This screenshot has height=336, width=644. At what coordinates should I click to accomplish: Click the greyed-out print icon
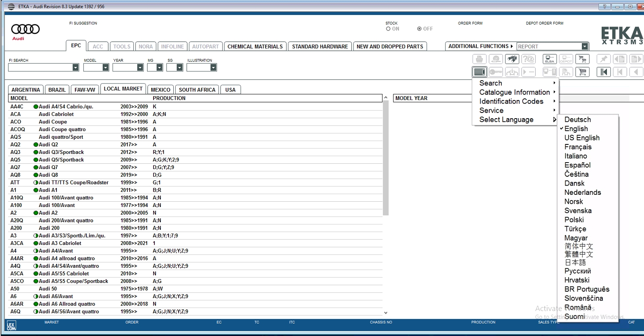click(479, 59)
